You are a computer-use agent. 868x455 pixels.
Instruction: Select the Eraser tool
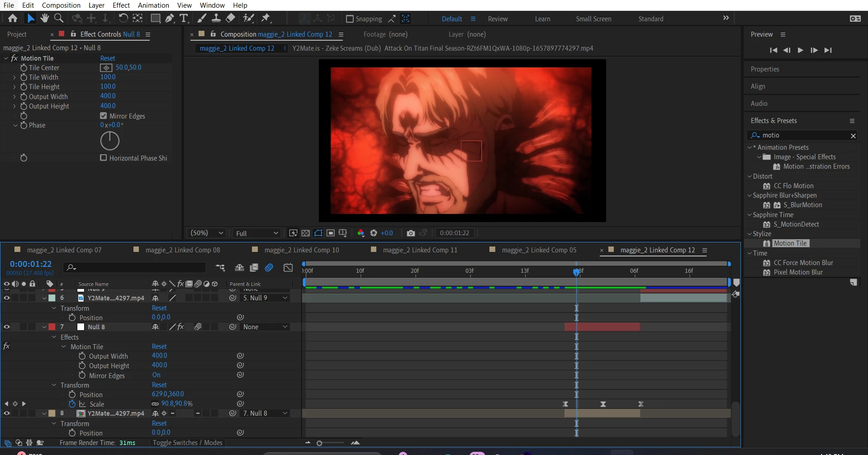pyautogui.click(x=231, y=18)
